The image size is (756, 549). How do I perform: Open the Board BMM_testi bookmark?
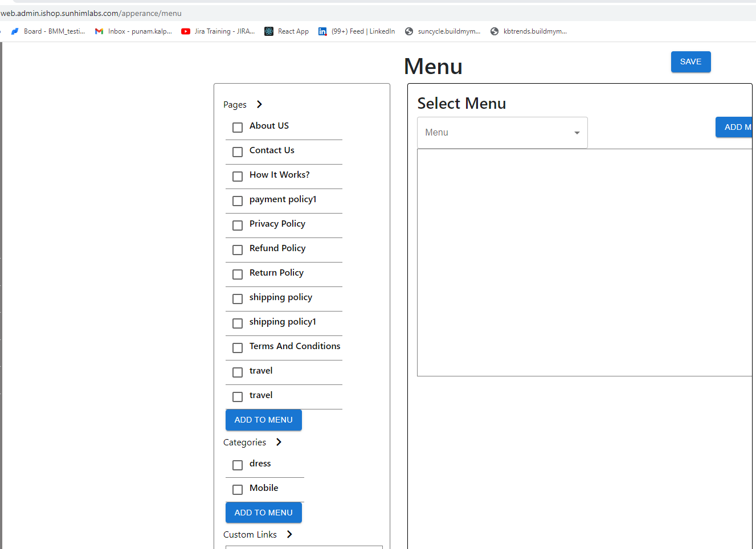[48, 31]
